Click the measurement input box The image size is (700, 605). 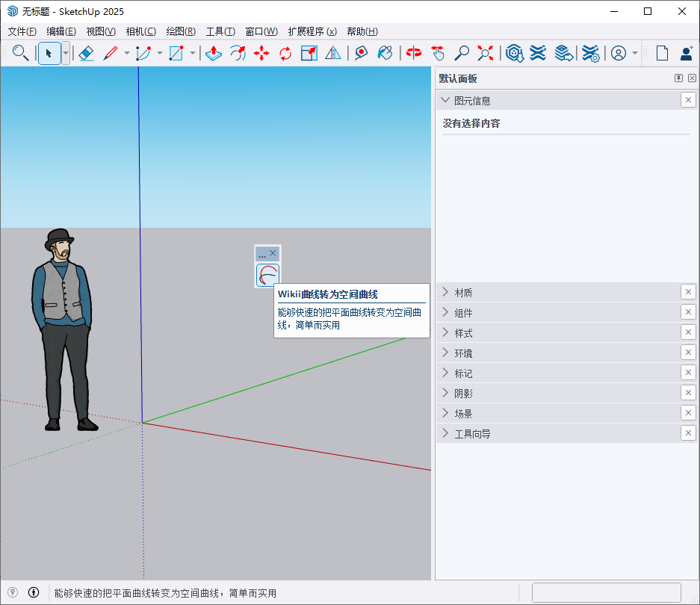tap(607, 592)
